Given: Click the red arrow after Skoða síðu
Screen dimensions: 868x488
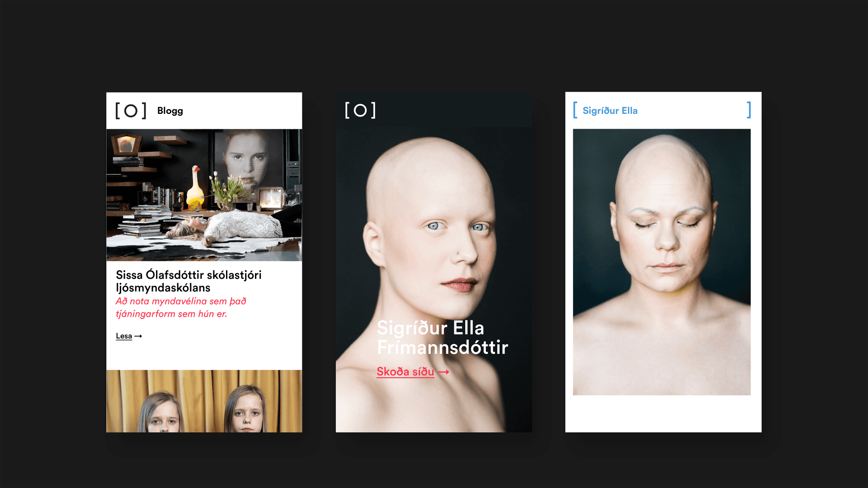Looking at the screenshot, I should point(443,372).
